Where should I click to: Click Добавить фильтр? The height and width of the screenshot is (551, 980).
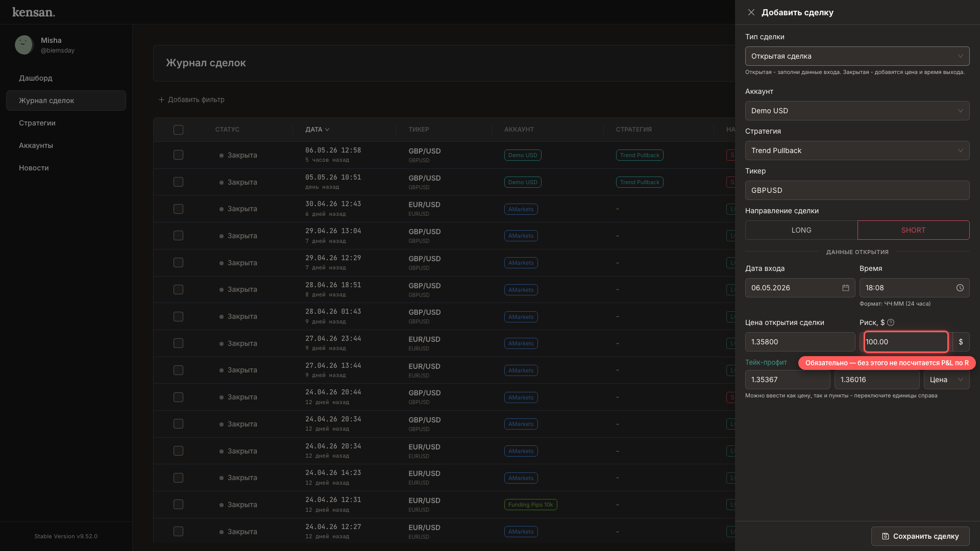(191, 99)
